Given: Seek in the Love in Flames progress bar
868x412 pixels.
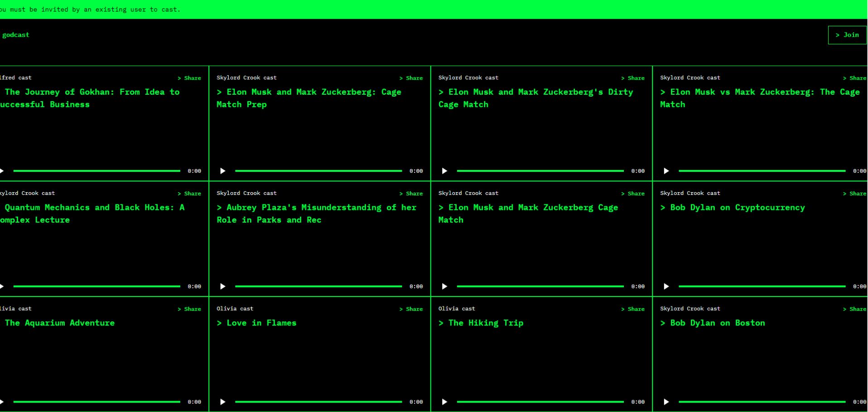Looking at the screenshot, I should pos(318,402).
